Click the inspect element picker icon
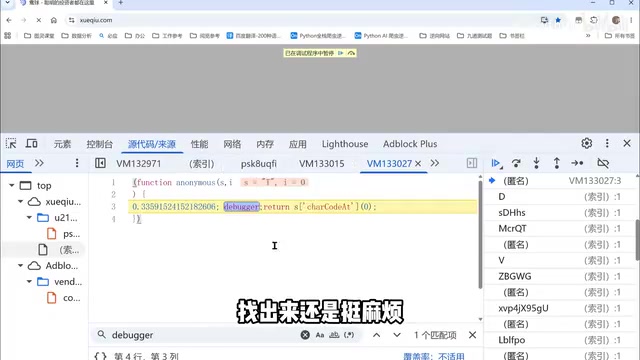The image size is (640, 360). [11, 144]
